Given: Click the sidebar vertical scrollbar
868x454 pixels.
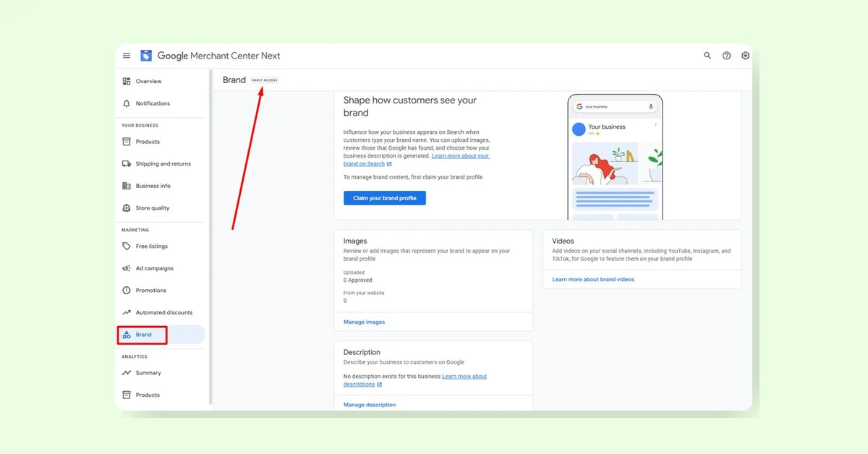Looking at the screenshot, I should [210, 237].
